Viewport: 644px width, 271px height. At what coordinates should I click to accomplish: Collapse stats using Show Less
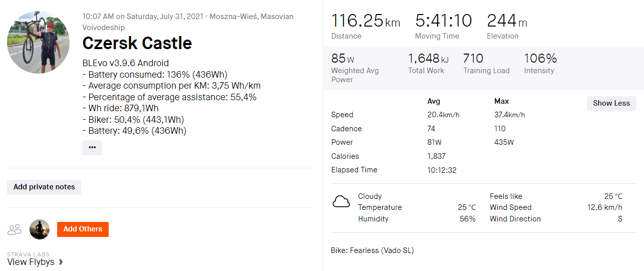tap(611, 103)
